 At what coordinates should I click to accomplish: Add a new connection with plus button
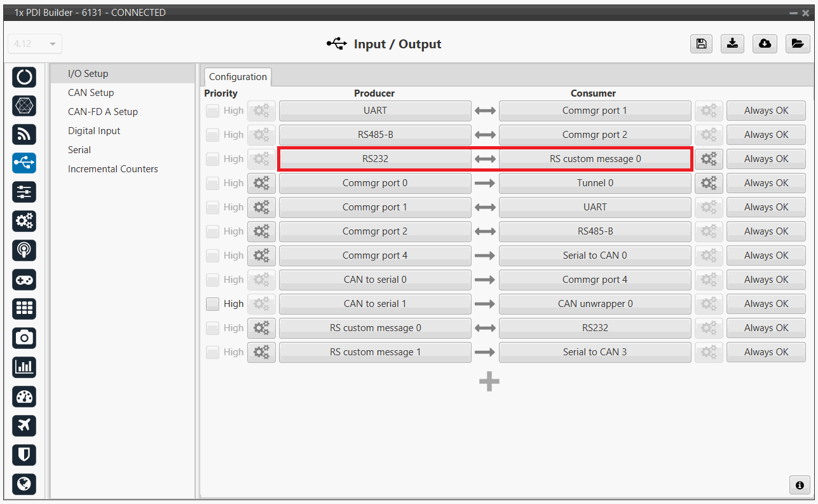coord(489,381)
